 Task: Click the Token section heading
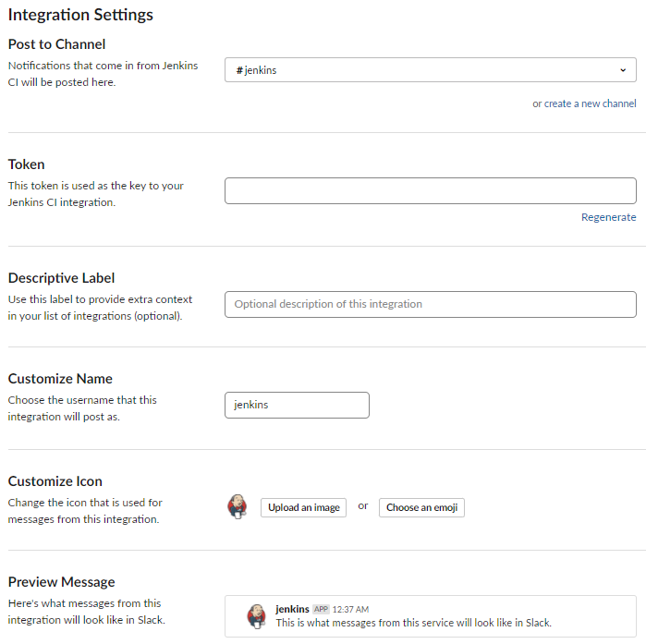click(x=27, y=164)
